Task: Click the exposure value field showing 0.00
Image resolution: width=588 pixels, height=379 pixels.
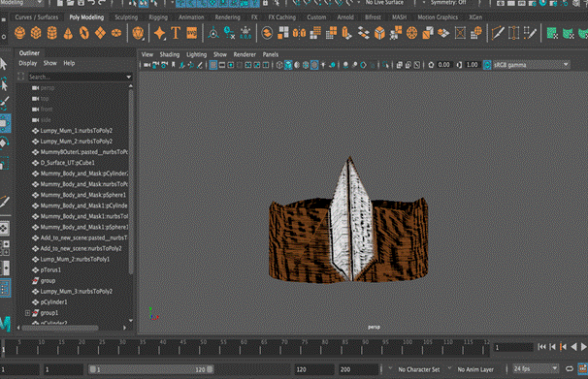Action: [444, 65]
